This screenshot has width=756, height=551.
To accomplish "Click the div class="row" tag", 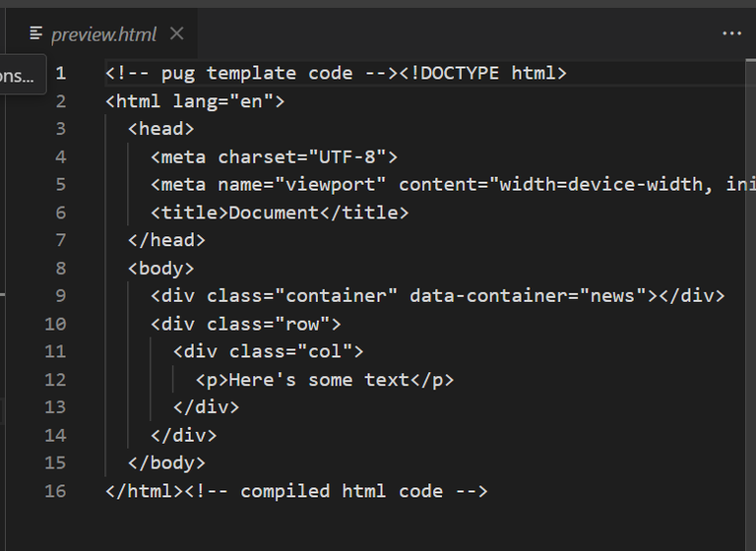I will point(246,324).
